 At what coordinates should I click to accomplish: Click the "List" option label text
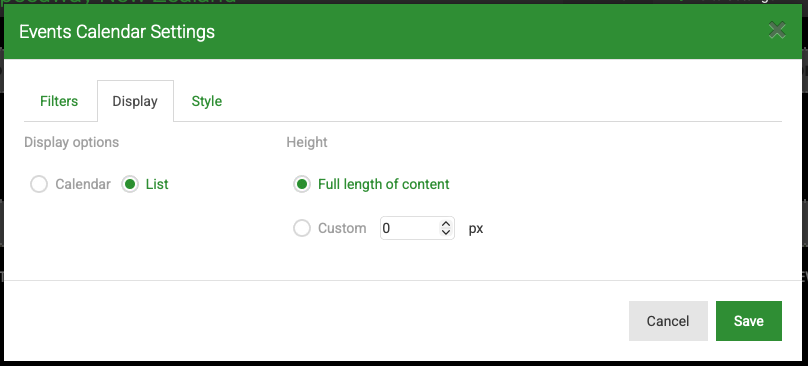coord(157,184)
